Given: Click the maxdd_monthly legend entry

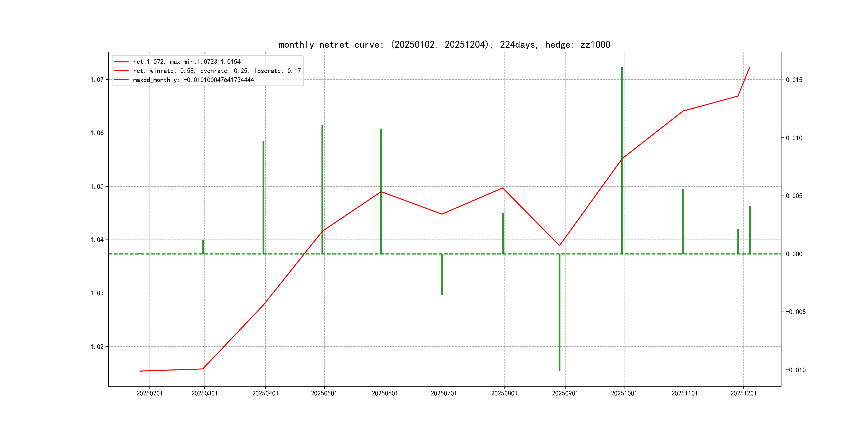Looking at the screenshot, I should pos(193,80).
